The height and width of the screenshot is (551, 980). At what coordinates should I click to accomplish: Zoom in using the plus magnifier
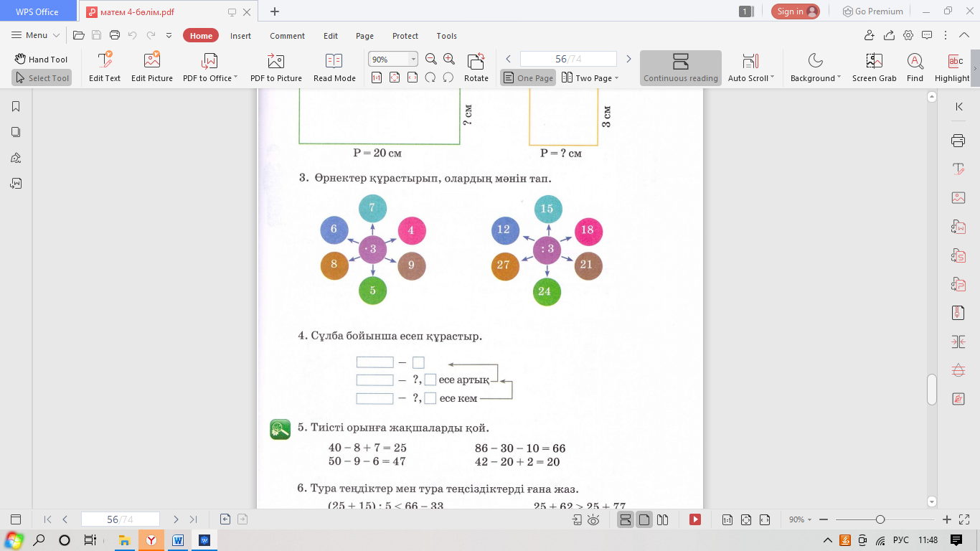pos(449,60)
